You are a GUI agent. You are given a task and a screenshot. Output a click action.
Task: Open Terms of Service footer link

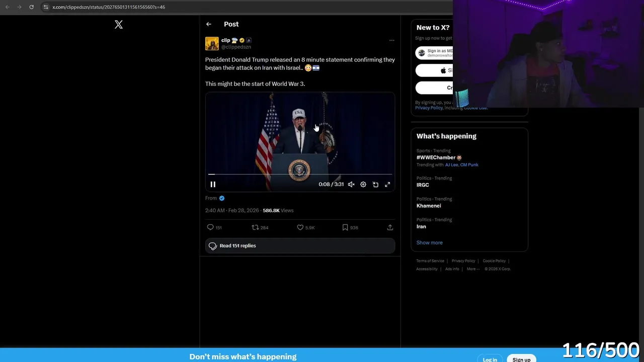[x=430, y=261]
